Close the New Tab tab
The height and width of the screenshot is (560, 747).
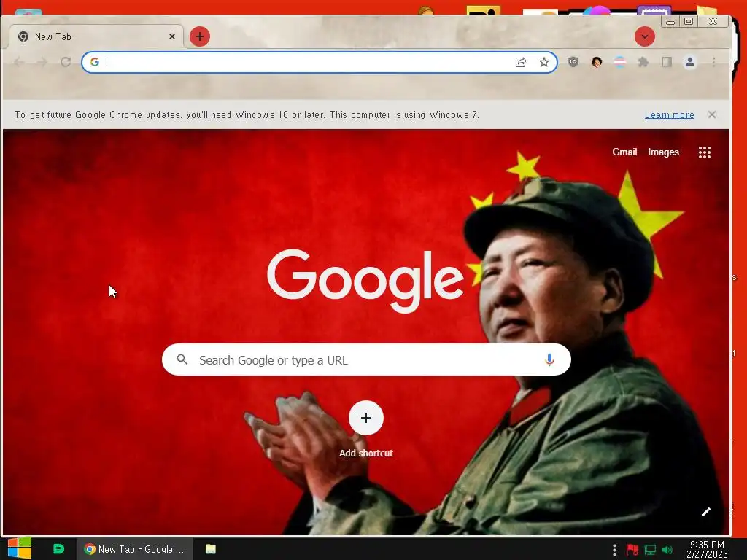point(172,36)
